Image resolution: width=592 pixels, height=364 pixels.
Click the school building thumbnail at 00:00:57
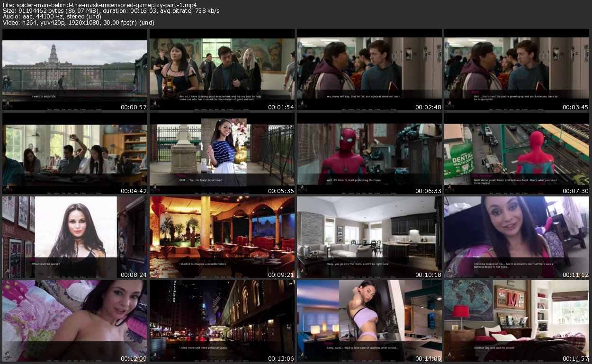tap(75, 66)
